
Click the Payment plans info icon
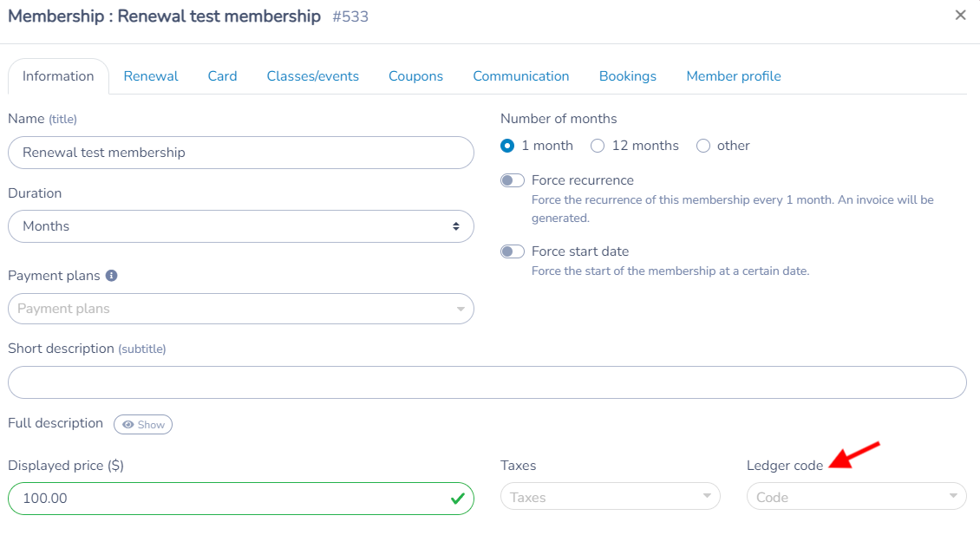(111, 276)
